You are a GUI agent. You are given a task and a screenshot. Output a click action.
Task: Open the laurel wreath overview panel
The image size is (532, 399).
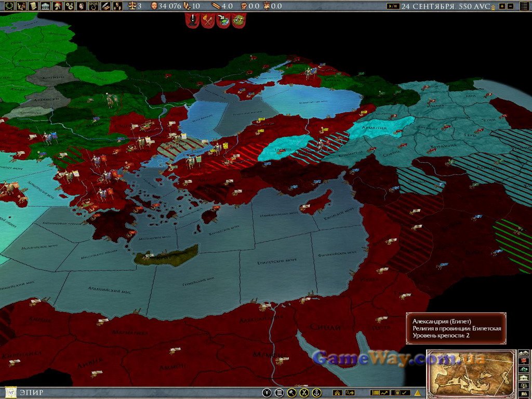[8, 6]
